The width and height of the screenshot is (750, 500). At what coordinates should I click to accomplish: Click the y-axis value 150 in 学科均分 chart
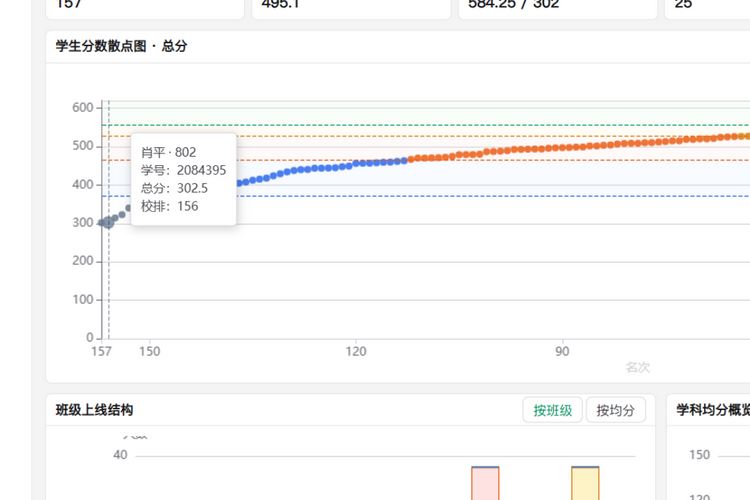click(699, 455)
